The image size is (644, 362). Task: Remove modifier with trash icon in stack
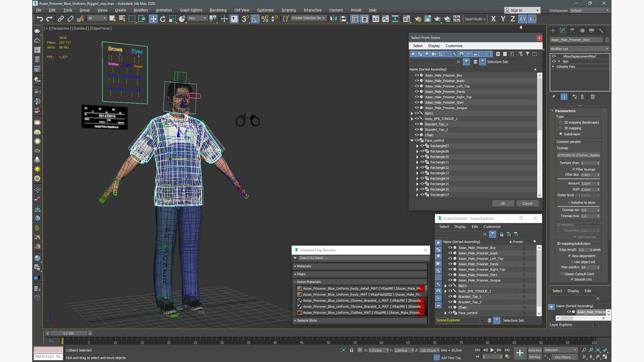[582, 97]
